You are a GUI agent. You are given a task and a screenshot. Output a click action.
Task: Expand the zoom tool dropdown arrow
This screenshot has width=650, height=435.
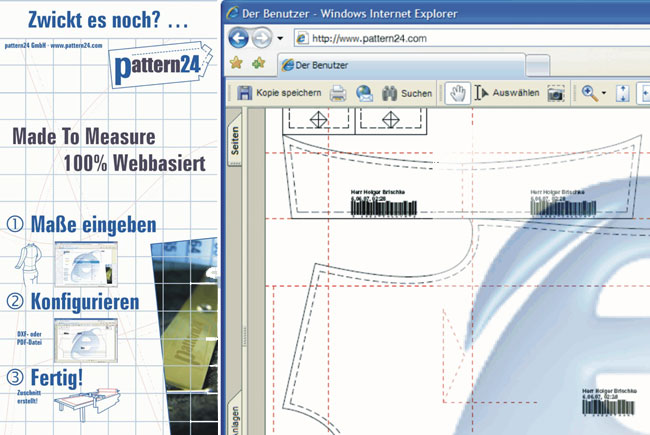tap(603, 94)
